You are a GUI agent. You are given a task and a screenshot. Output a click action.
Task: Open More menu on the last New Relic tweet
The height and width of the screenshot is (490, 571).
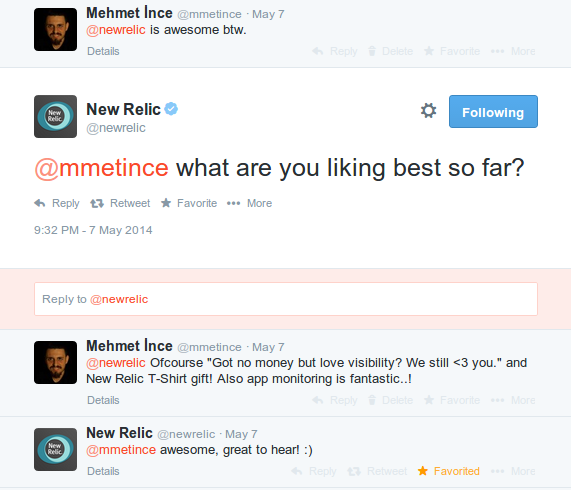click(x=513, y=471)
